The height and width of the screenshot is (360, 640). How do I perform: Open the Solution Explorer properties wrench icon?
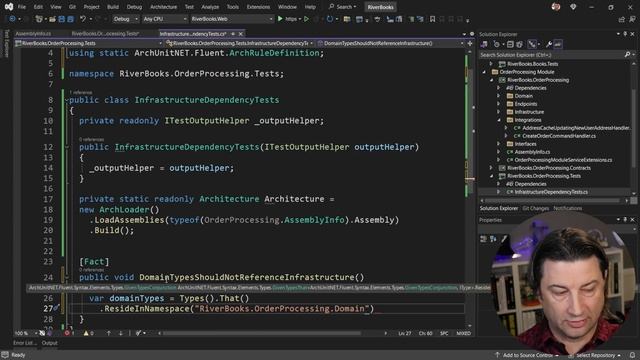point(549,44)
